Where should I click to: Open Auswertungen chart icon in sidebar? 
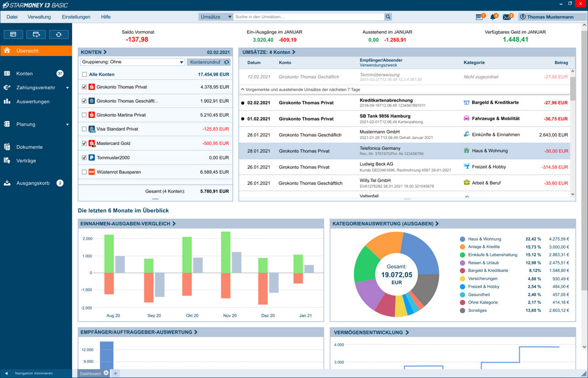coord(7,102)
